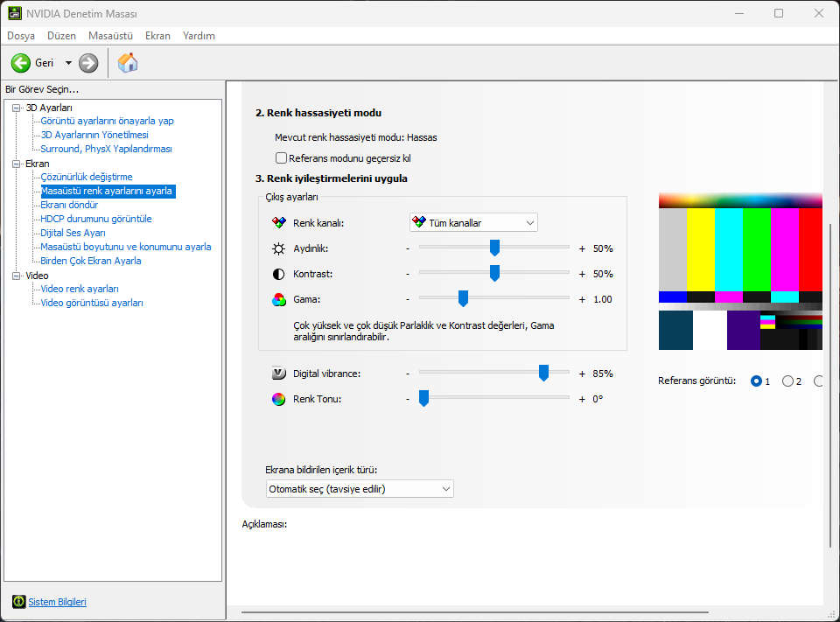The image size is (840, 622).
Task: Click the Kontrast slider handle
Action: coord(494,273)
